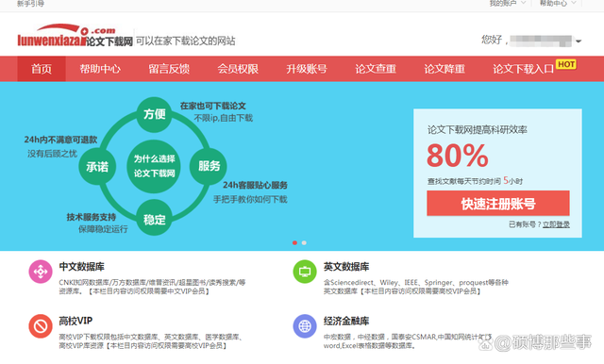Click the 立即登录 link

[556, 224]
